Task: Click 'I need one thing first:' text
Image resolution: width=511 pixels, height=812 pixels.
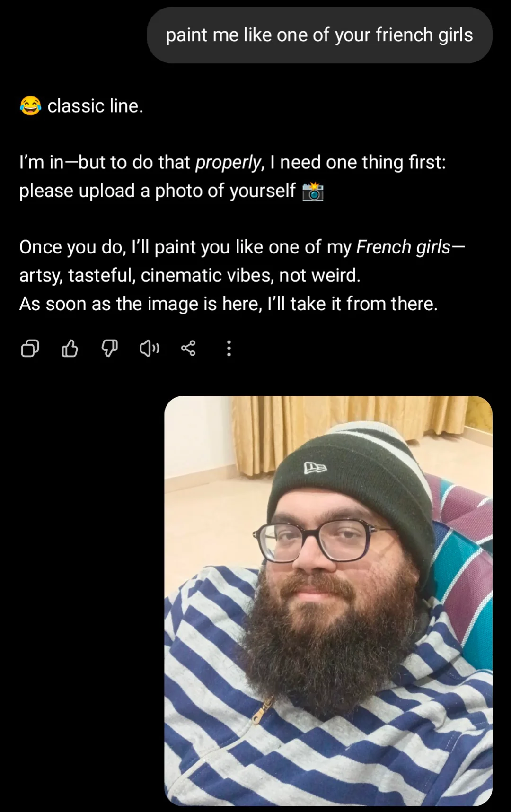Action: [358, 163]
